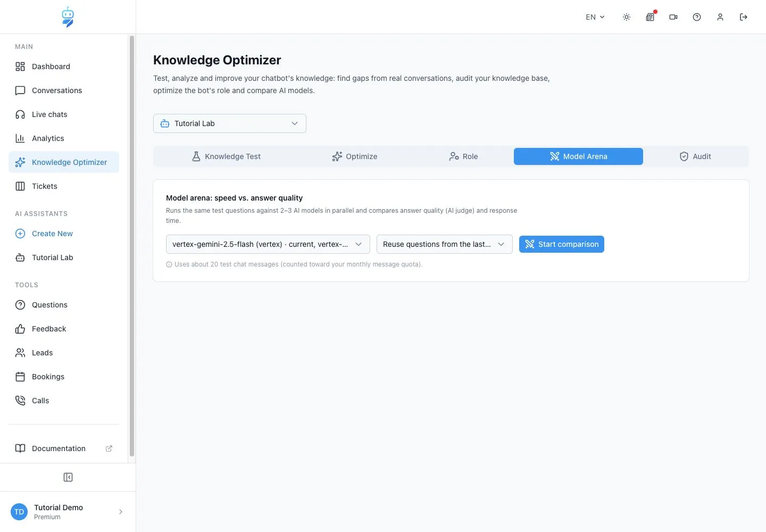Start the model comparison

[562, 244]
